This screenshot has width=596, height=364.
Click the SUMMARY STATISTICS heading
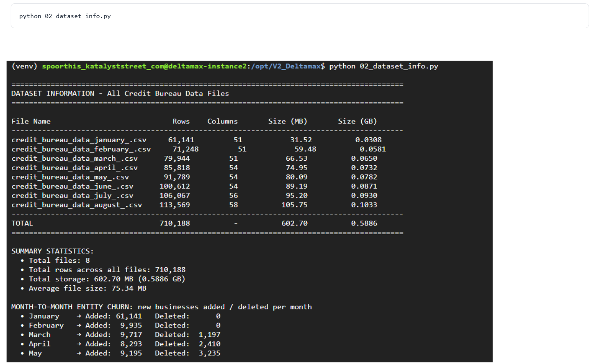(53, 251)
